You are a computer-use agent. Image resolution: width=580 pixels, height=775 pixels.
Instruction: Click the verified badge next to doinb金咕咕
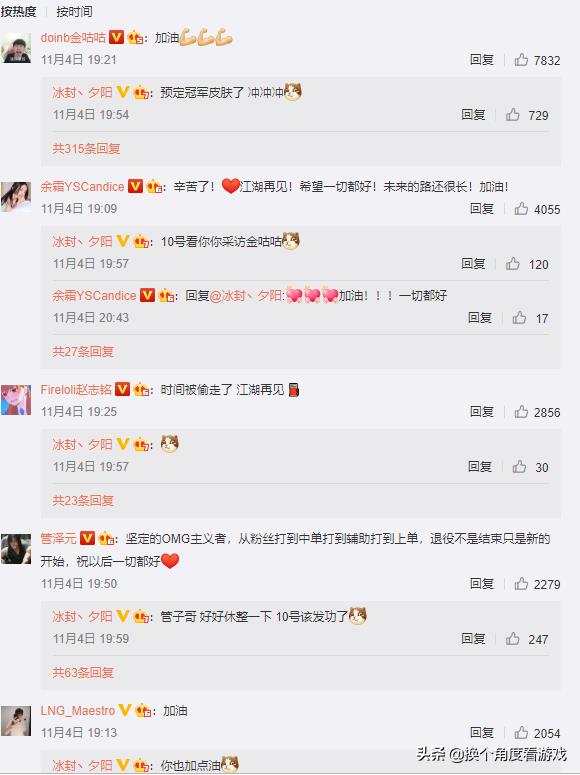pos(116,37)
